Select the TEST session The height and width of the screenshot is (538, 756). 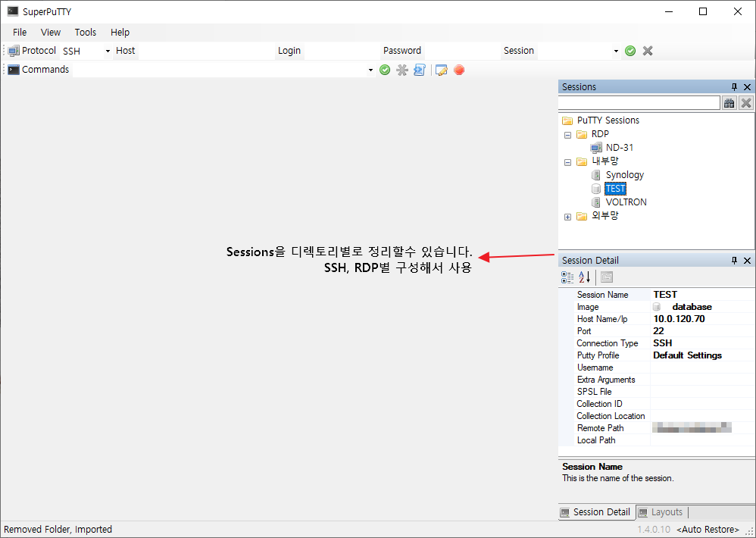click(x=616, y=189)
